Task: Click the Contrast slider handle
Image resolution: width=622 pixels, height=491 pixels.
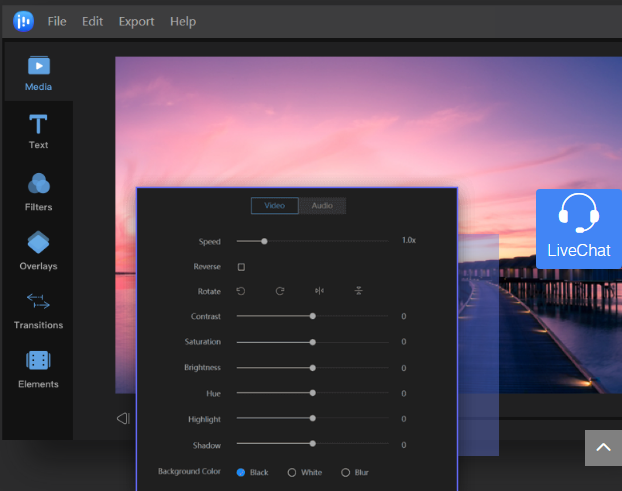Action: pyautogui.click(x=313, y=316)
